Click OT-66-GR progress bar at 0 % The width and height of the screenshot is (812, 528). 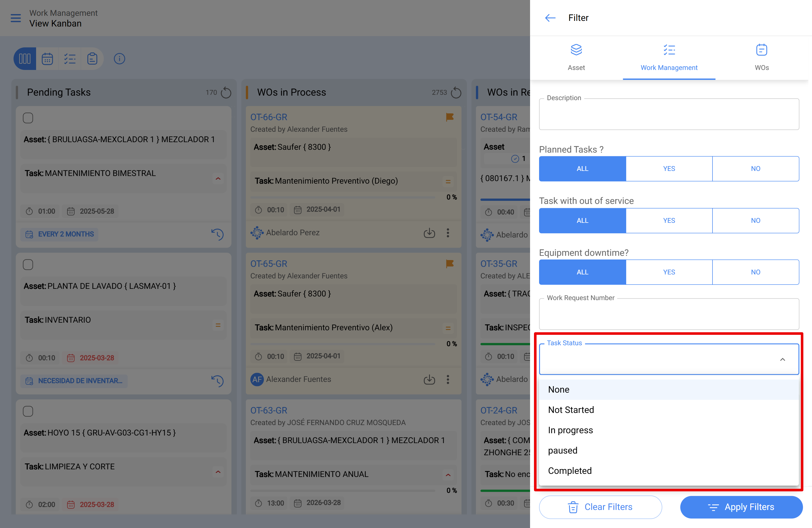[343, 197]
